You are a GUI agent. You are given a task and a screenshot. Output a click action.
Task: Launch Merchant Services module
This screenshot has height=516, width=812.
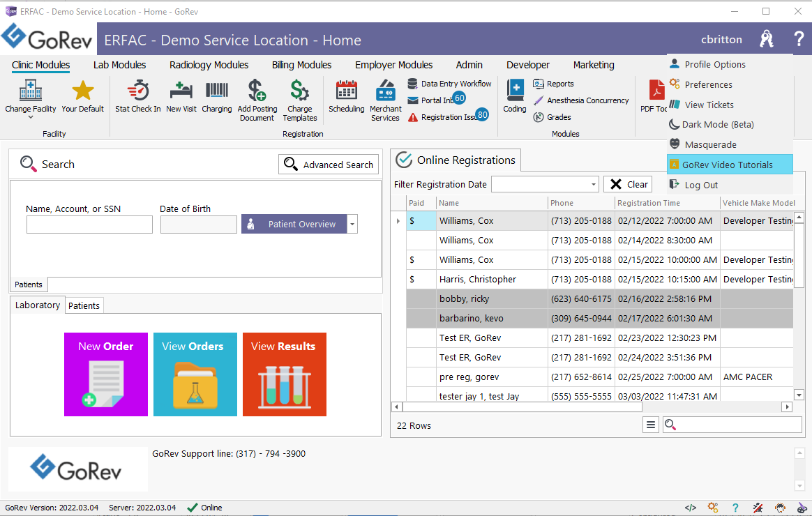[x=386, y=91]
